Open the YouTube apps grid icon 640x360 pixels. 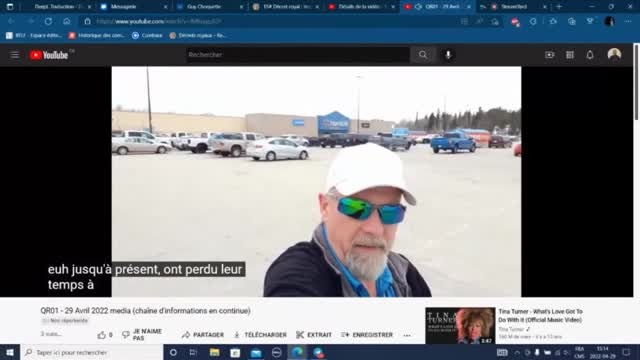point(570,55)
